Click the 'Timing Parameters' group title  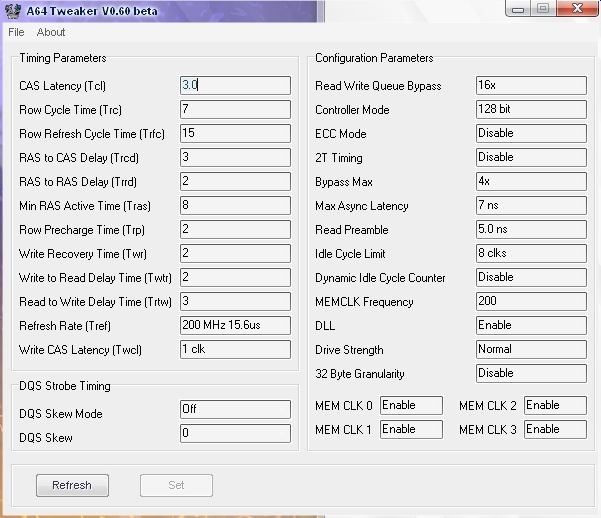[x=63, y=58]
